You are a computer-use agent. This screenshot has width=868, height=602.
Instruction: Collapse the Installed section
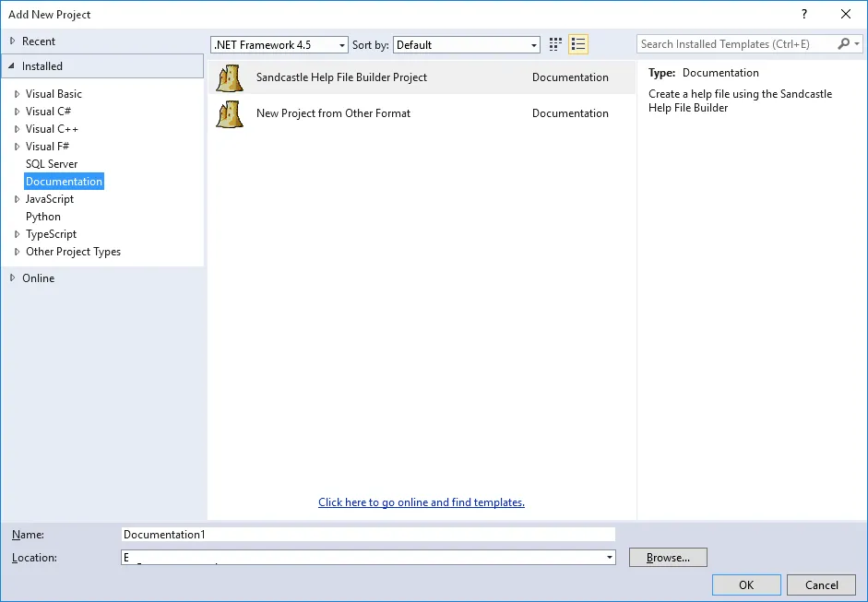12,65
